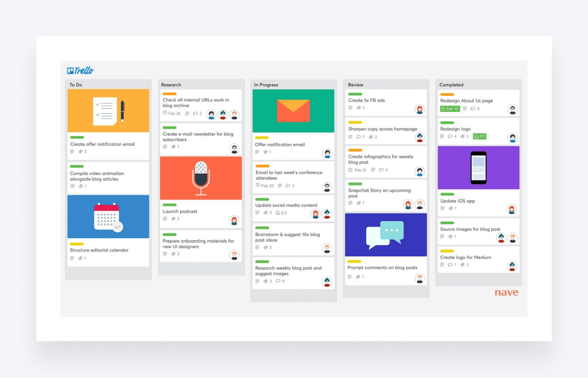Click comment icon on Redesign About Us page

(473, 109)
